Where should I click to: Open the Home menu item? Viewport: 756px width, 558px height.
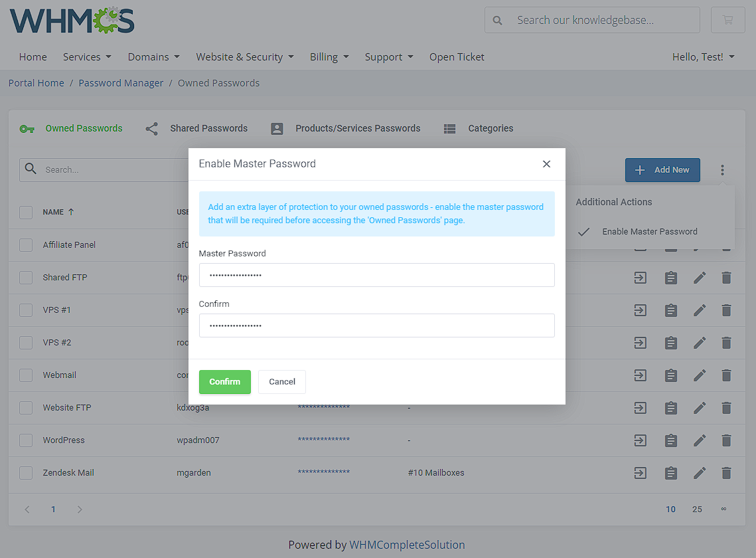(x=33, y=57)
